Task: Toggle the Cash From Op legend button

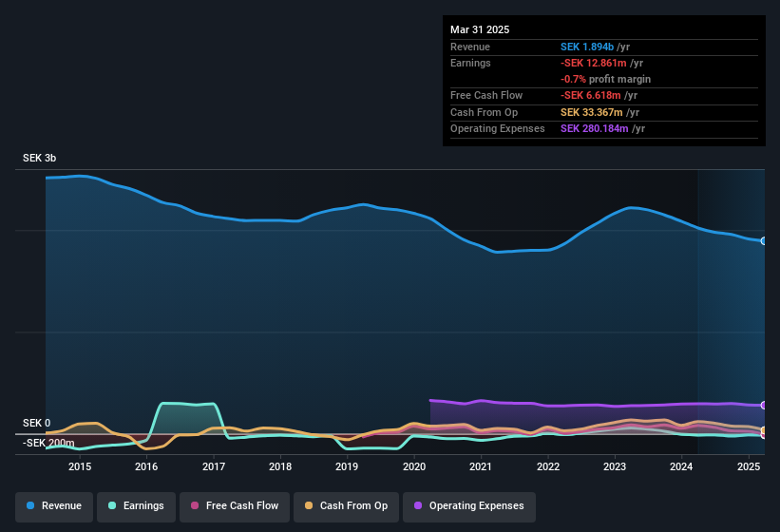Action: [x=346, y=506]
